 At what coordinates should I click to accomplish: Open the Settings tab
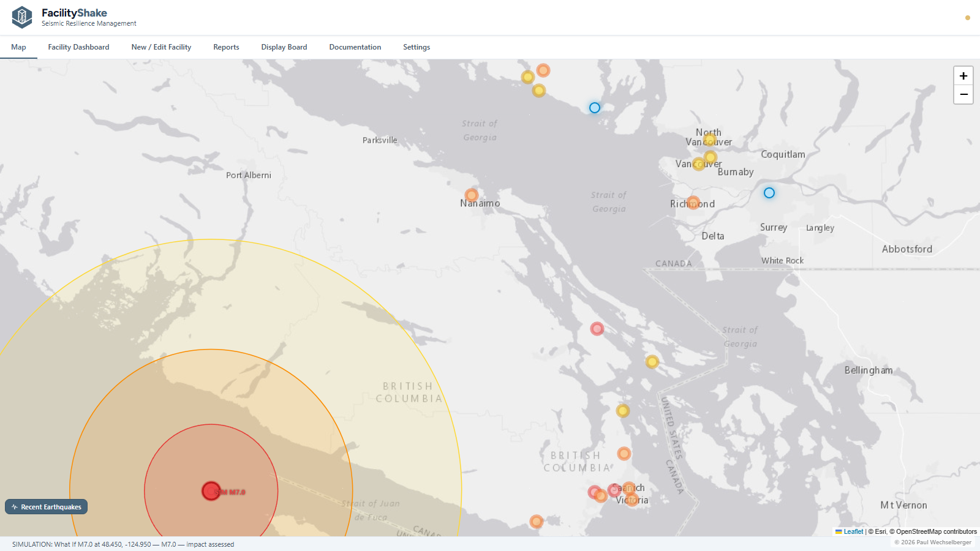(417, 47)
